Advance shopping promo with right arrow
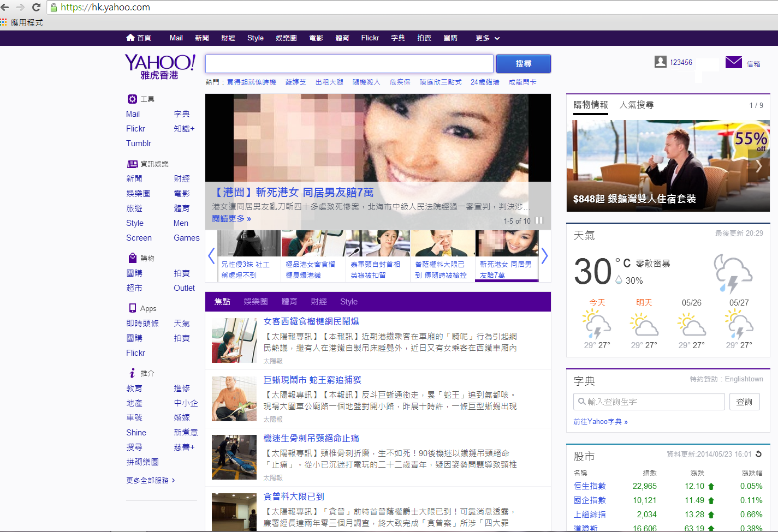 tap(758, 166)
